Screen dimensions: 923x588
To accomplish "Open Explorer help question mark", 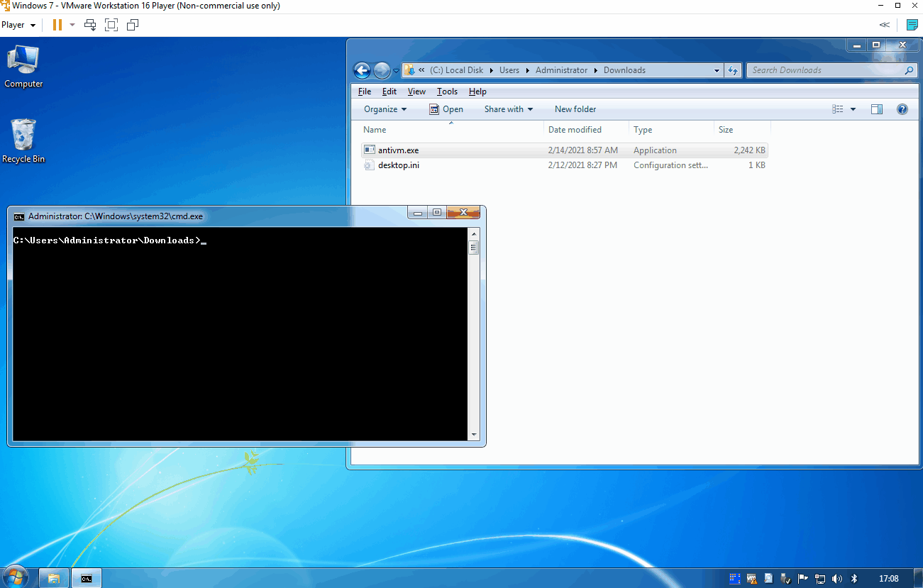I will 902,109.
